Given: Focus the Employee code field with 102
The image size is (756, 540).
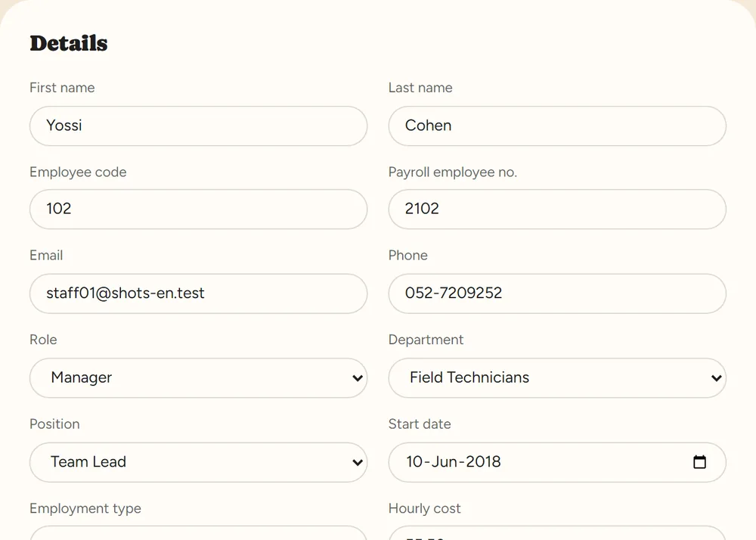Looking at the screenshot, I should [199, 209].
